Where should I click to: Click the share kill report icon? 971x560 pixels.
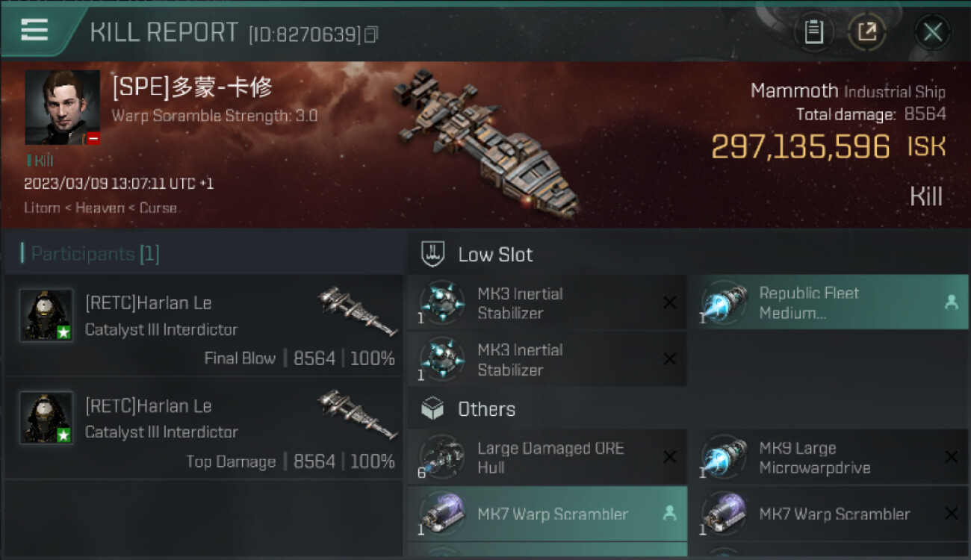coord(867,32)
